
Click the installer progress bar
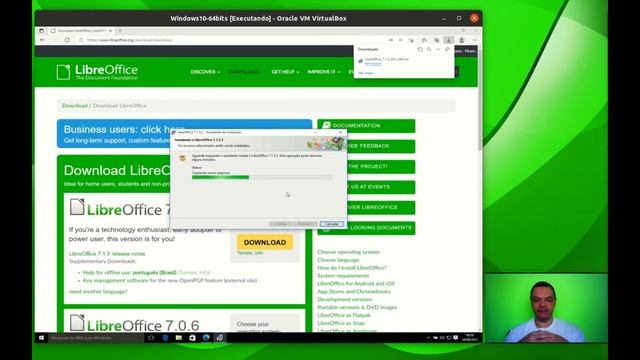point(262,178)
